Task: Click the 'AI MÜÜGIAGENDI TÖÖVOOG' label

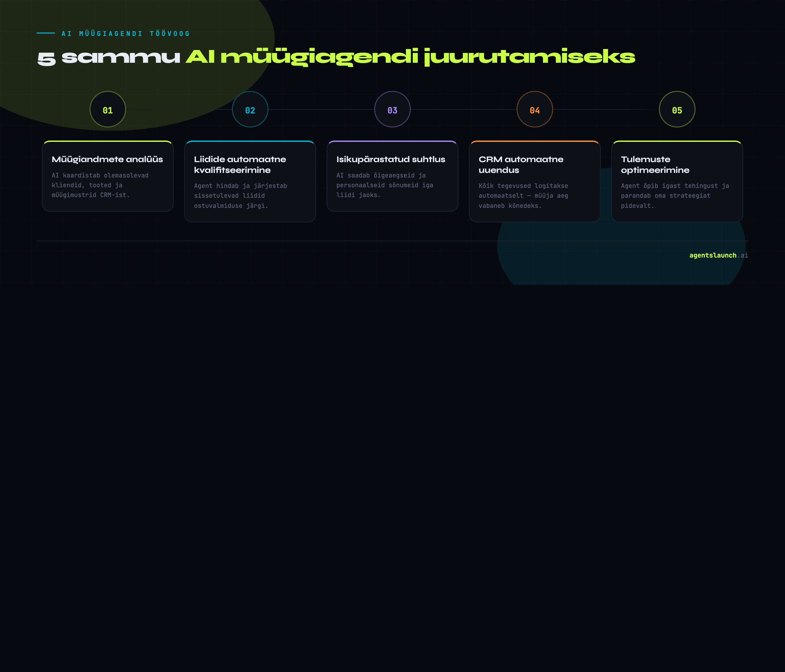Action: (x=125, y=34)
